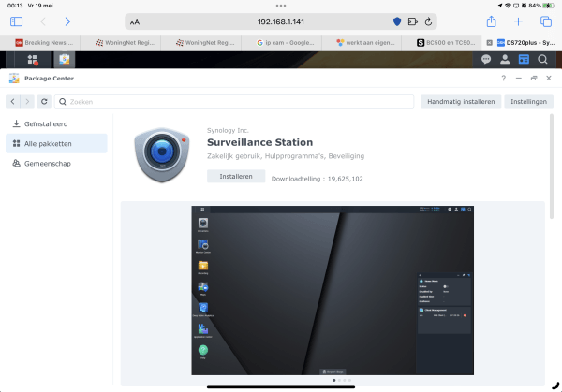This screenshot has width=562, height=392.
Task: Select the first carousel dot indicator
Action: tap(334, 380)
